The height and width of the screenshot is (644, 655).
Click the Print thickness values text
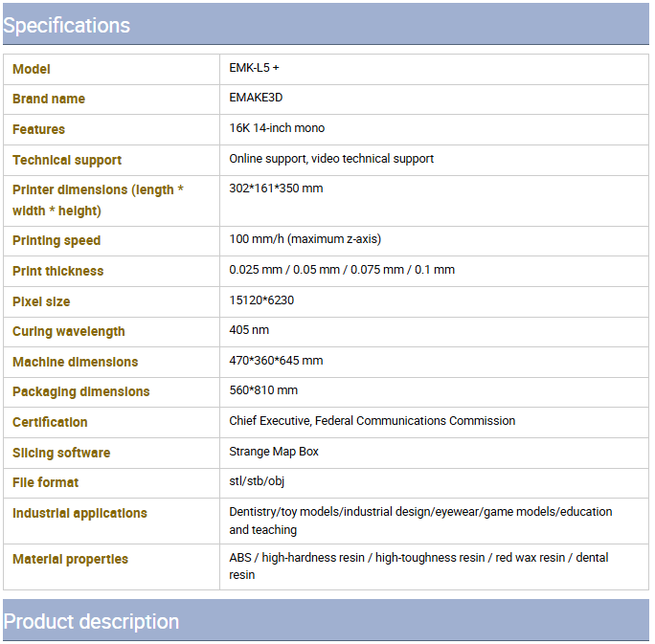click(342, 270)
